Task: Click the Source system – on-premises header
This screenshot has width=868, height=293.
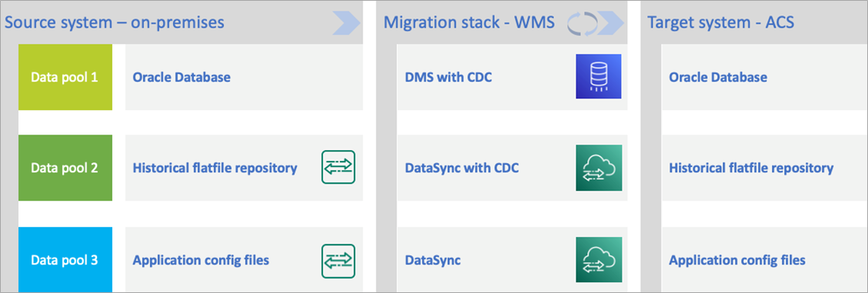Action: pos(115,22)
